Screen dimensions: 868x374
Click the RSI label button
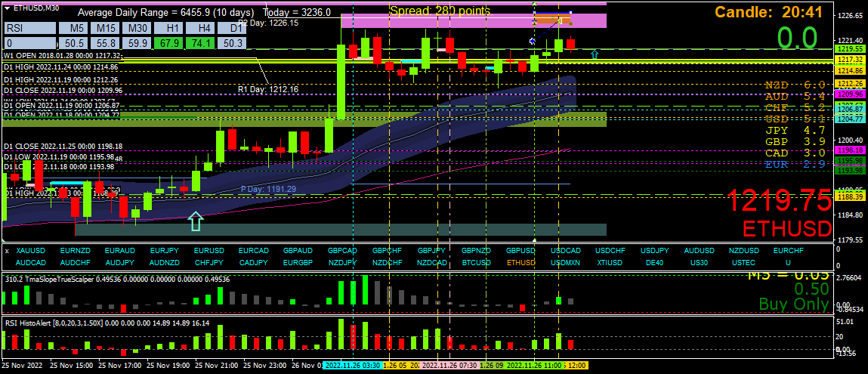30,28
